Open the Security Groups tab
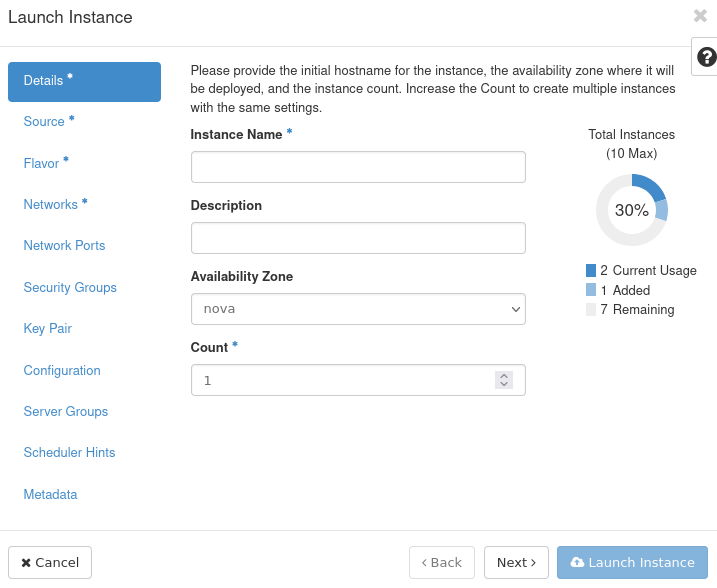This screenshot has height=588, width=717. tap(70, 288)
